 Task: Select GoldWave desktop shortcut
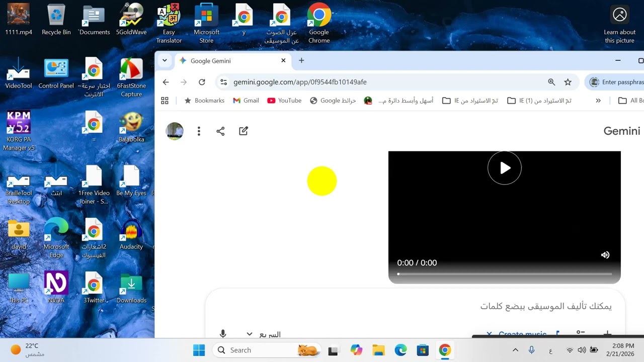click(x=131, y=20)
